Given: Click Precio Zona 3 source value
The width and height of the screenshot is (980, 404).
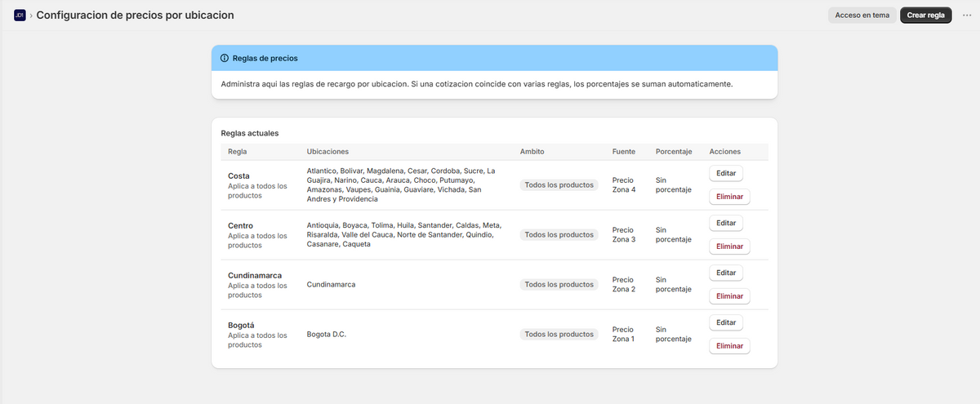Looking at the screenshot, I should click(x=623, y=235).
